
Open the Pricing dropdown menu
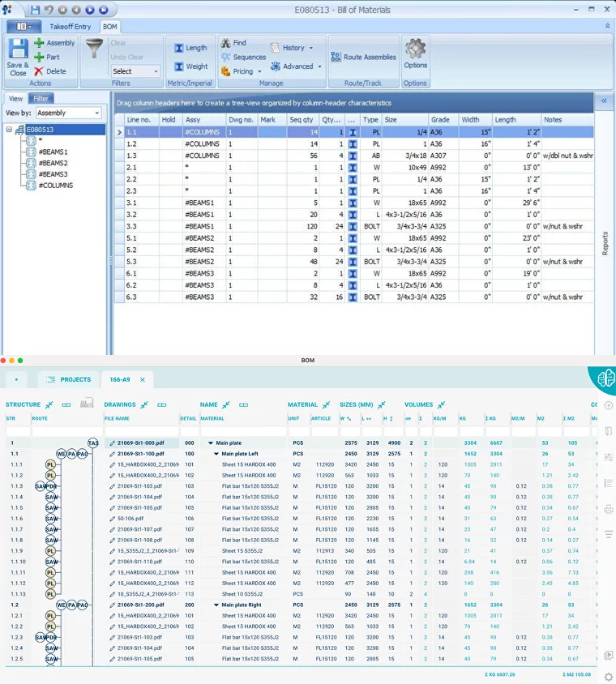pyautogui.click(x=241, y=71)
